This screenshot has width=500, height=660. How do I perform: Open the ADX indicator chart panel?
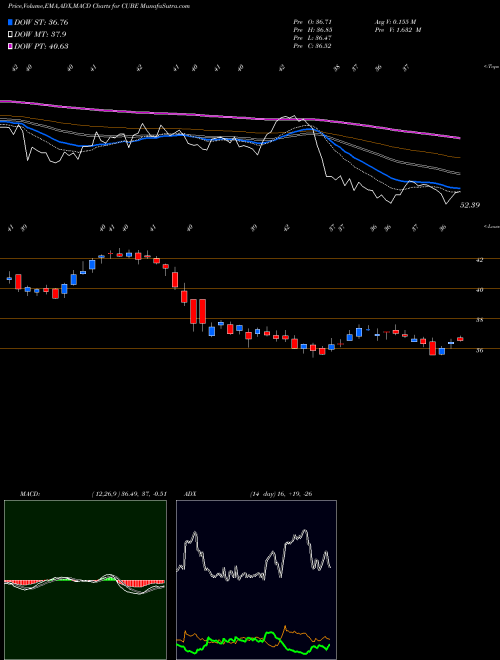point(256,580)
